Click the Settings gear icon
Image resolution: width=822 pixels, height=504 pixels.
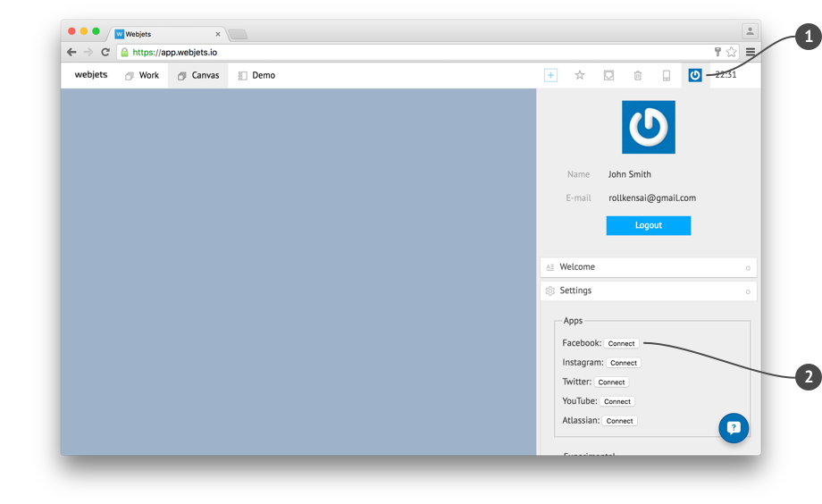(x=549, y=291)
